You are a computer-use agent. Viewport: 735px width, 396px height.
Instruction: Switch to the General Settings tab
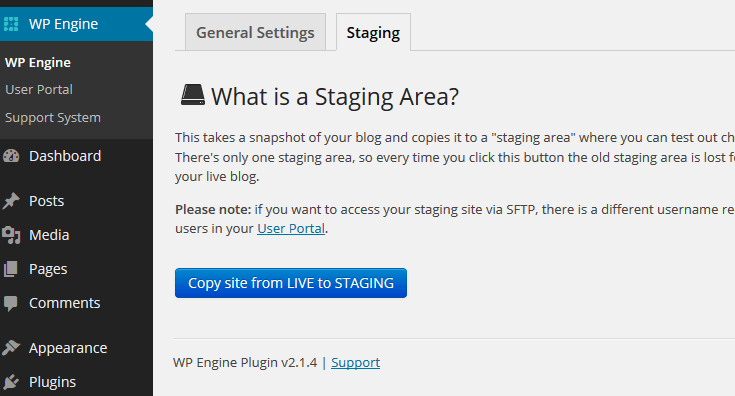[255, 32]
